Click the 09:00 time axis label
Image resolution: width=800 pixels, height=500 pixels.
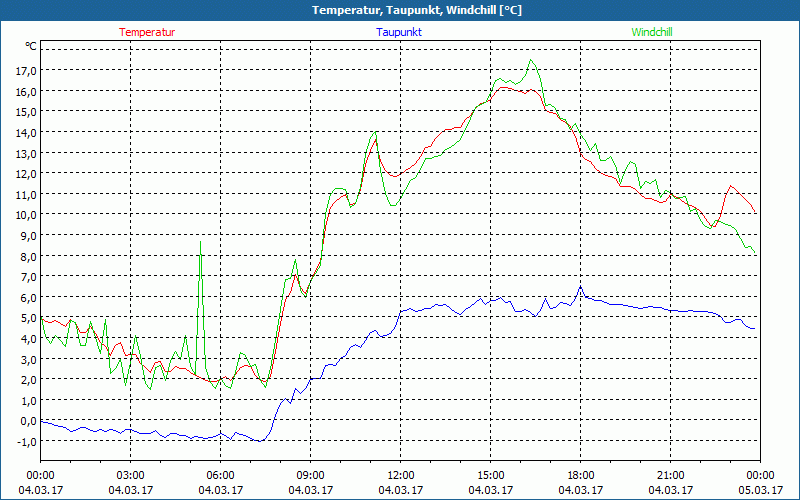(311, 476)
